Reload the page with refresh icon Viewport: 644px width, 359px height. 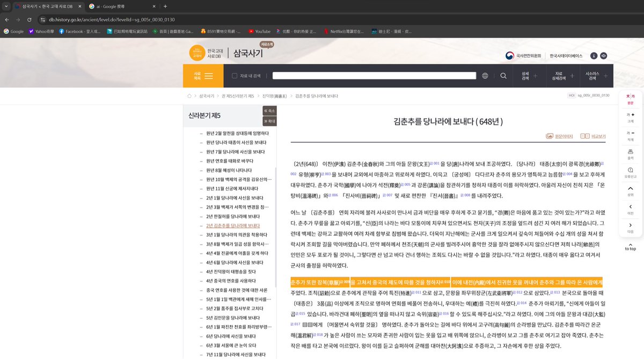[30, 19]
